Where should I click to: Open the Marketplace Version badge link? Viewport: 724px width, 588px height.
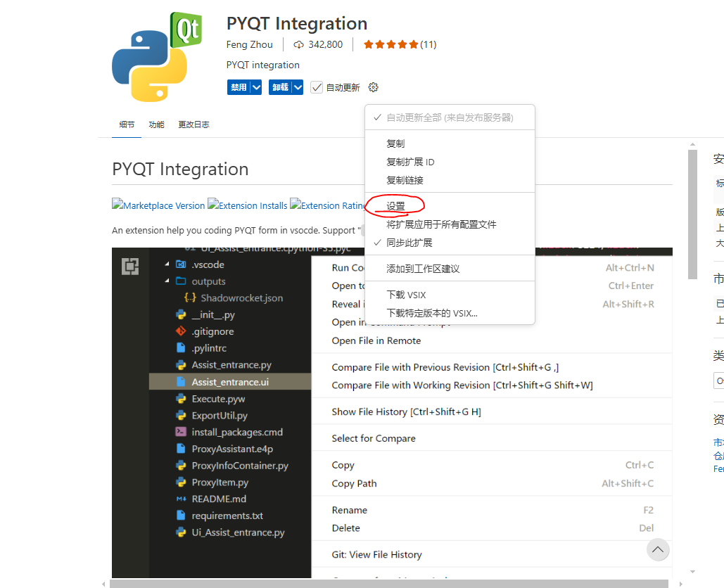158,205
